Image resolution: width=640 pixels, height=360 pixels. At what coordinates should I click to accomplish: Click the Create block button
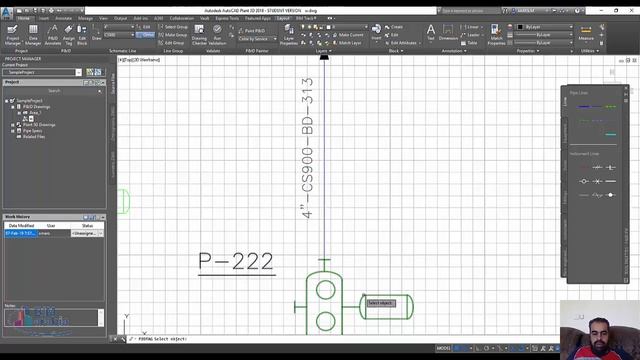[x=394, y=27]
